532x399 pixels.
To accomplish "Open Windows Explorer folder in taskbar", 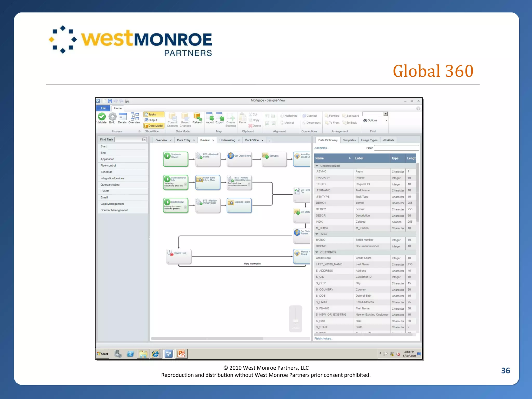I will click(143, 354).
